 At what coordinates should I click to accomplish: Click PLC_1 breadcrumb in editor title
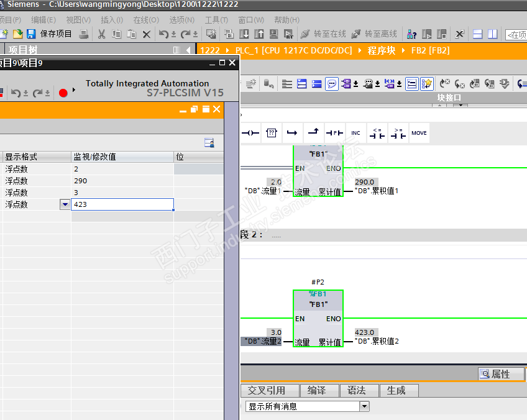click(293, 50)
